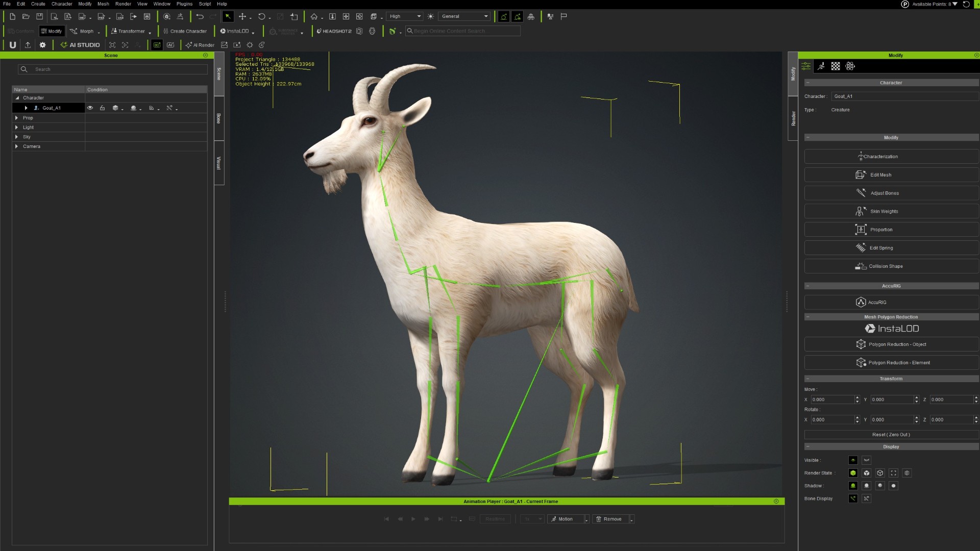Set Visible to hidden with closed-eye icon
980x551 pixels.
tap(866, 460)
